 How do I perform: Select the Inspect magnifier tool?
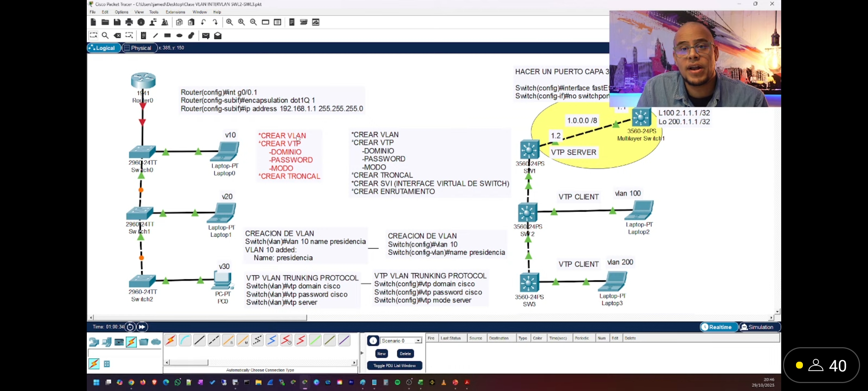click(105, 35)
